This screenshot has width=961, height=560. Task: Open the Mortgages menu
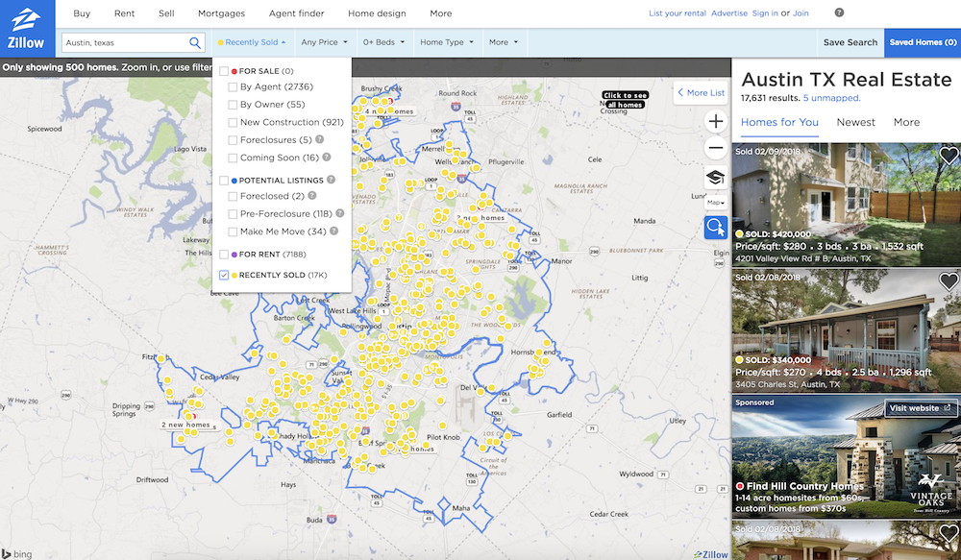coord(221,13)
